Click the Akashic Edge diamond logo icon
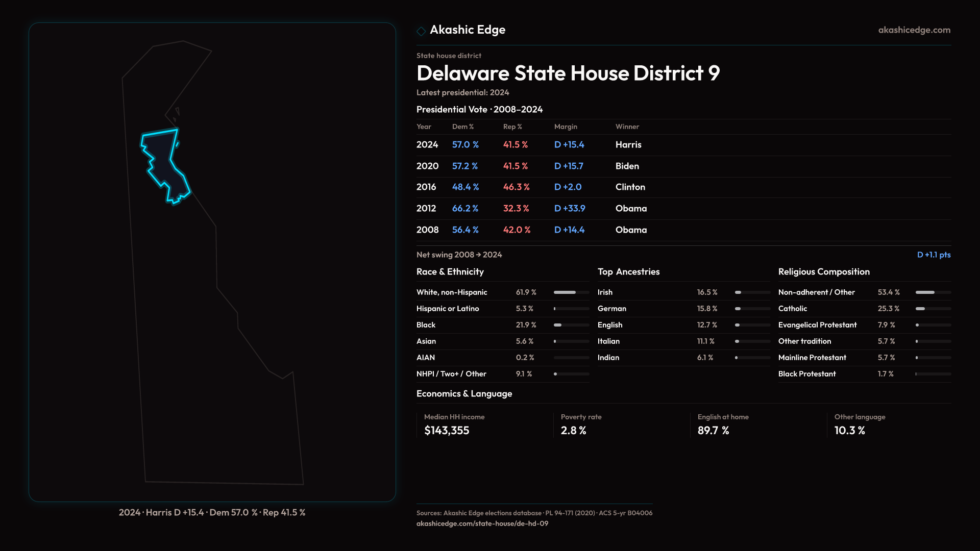 421,31
